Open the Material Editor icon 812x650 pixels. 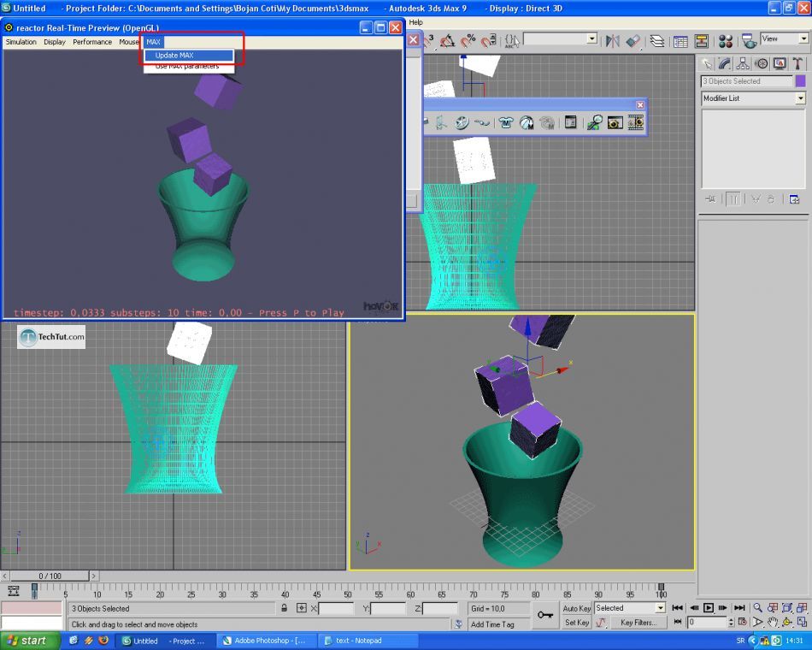coord(726,40)
